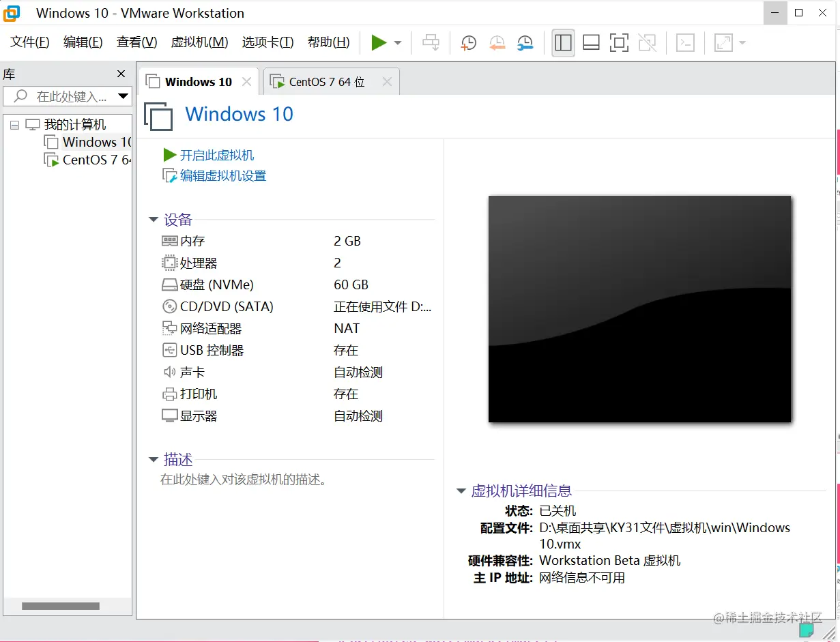Screen dimensions: 840x642
Task: Open the 编辑(E) menu
Action: pyautogui.click(x=83, y=42)
